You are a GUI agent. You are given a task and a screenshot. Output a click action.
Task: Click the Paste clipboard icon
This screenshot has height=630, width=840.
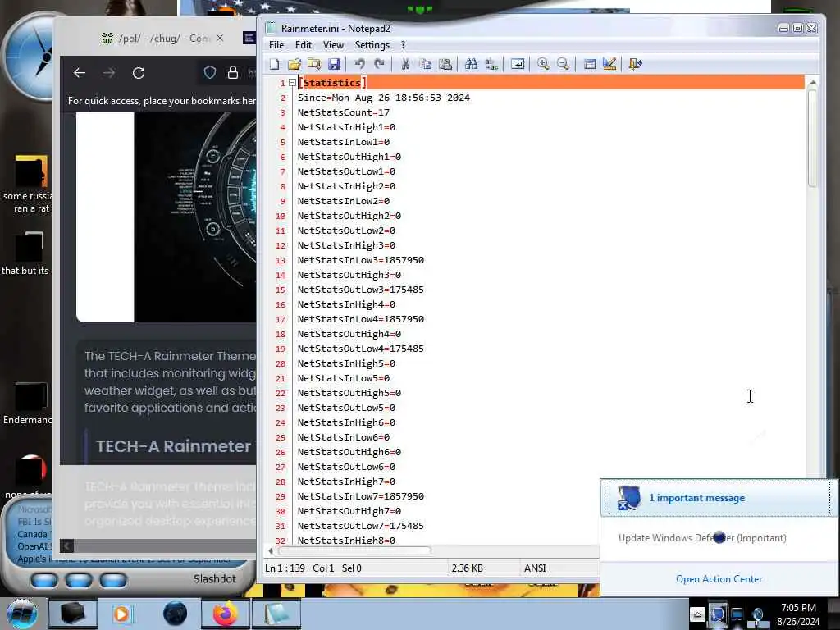(x=445, y=64)
